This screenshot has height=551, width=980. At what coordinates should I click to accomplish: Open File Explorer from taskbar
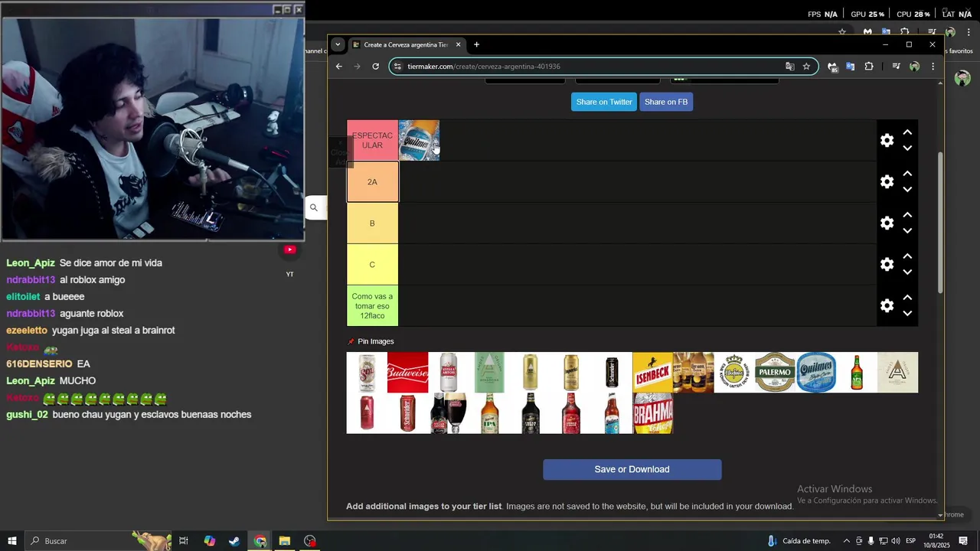[x=285, y=541]
